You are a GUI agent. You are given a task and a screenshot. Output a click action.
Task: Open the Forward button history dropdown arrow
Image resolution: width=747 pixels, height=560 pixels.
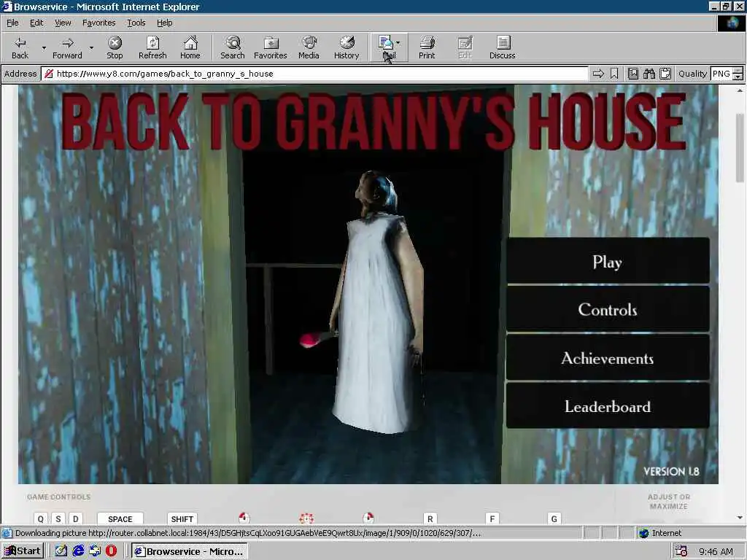pos(91,47)
